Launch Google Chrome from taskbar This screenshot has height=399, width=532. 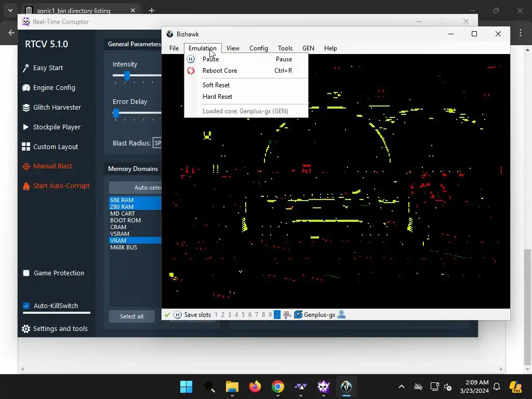(x=278, y=387)
